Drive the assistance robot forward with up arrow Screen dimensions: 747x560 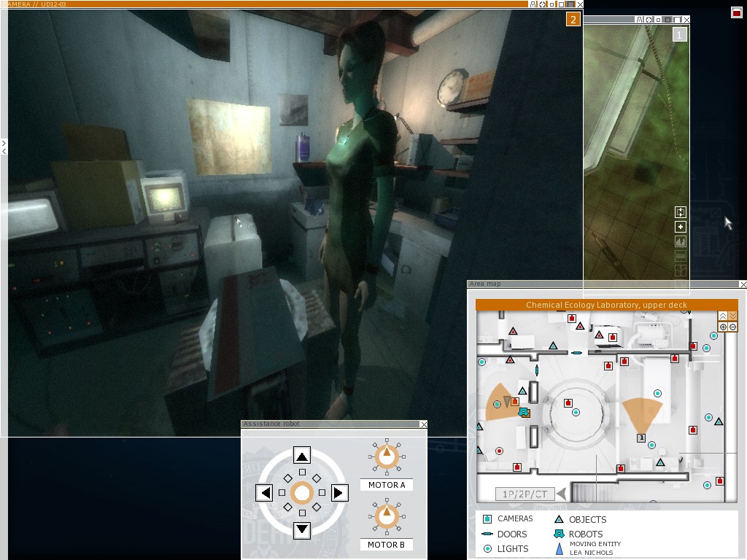tap(302, 456)
